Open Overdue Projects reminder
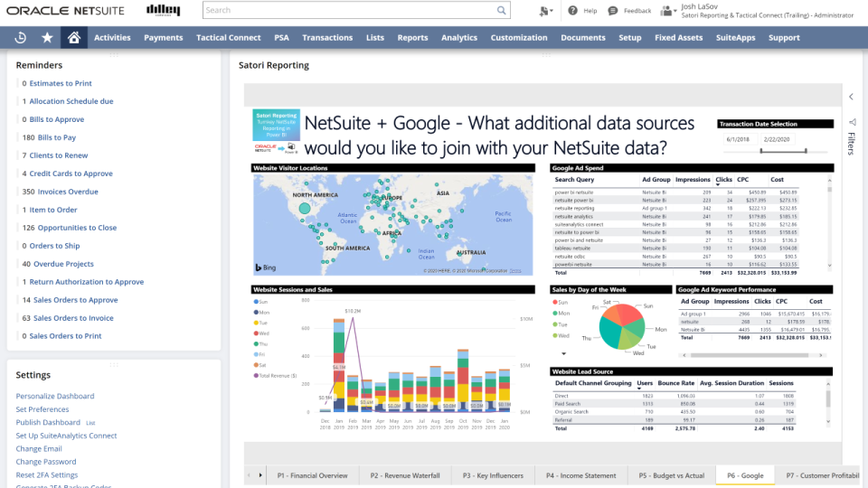The image size is (868, 488). (63, 264)
